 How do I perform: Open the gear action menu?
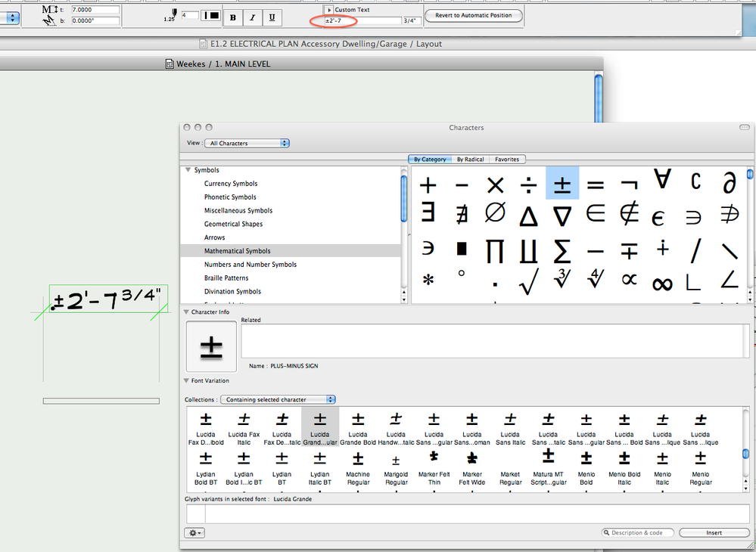(x=194, y=533)
